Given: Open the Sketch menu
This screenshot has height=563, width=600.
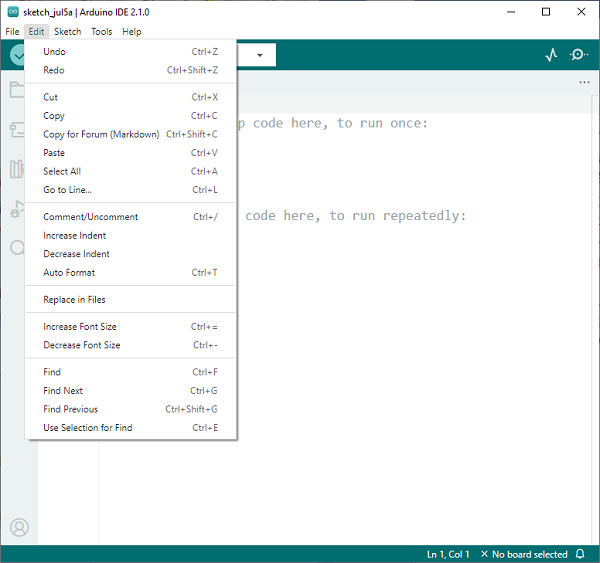Looking at the screenshot, I should (x=68, y=31).
